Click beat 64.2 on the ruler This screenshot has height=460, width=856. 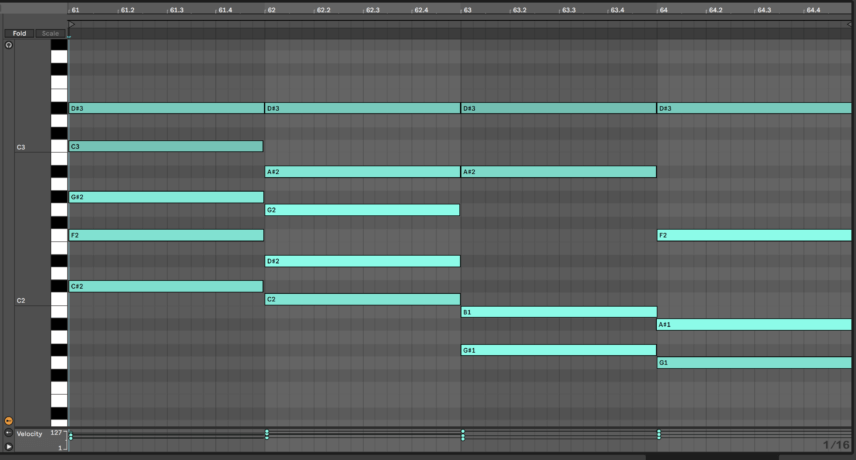point(715,10)
